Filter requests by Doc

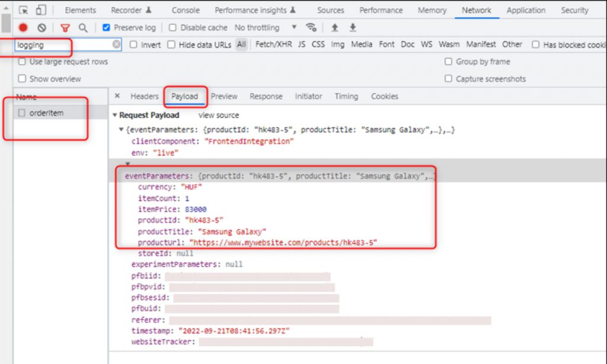(408, 44)
